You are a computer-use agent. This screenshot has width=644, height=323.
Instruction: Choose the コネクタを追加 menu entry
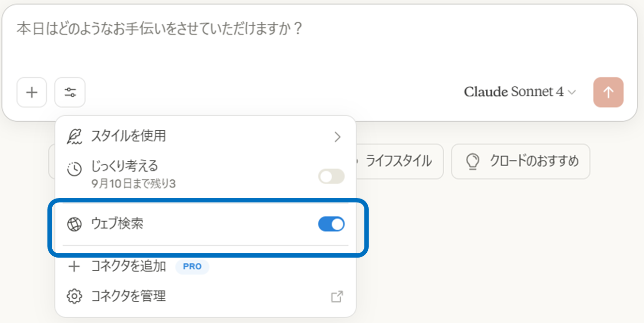[129, 266]
